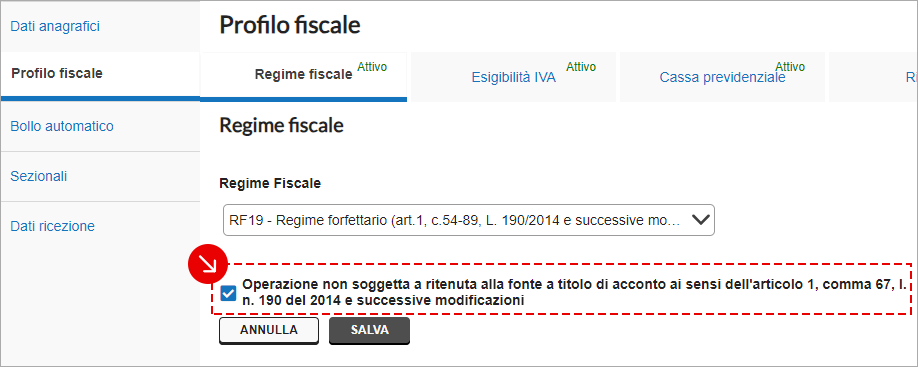The height and width of the screenshot is (367, 918).
Task: Open the partially visible fourth tab at right
Action: click(x=874, y=77)
